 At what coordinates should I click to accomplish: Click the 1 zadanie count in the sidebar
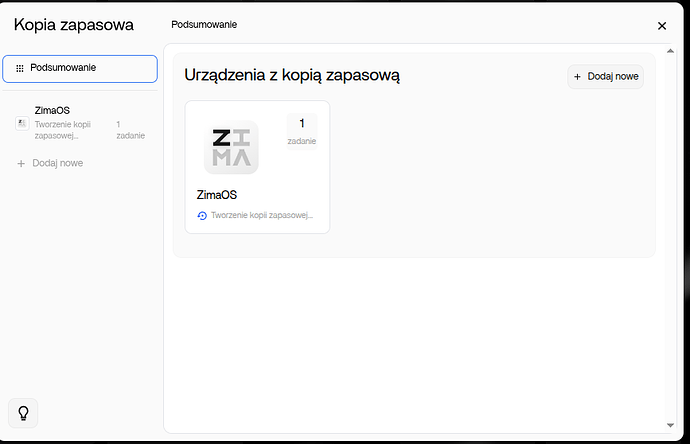[x=130, y=129]
